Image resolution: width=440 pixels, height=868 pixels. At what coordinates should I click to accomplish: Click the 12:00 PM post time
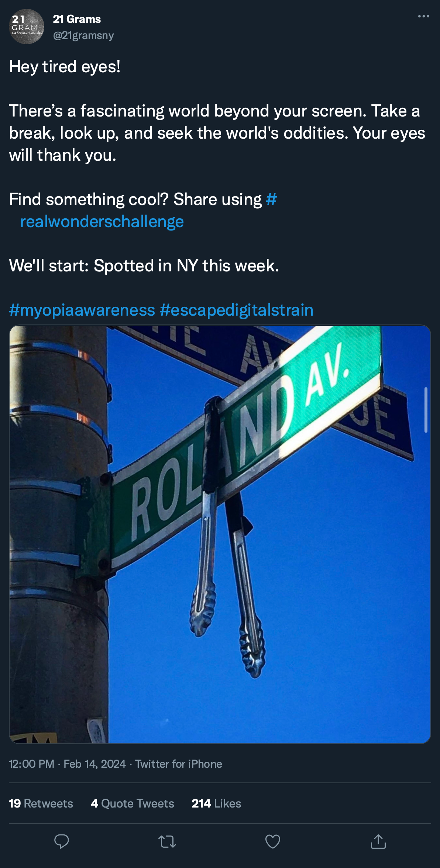click(x=32, y=764)
